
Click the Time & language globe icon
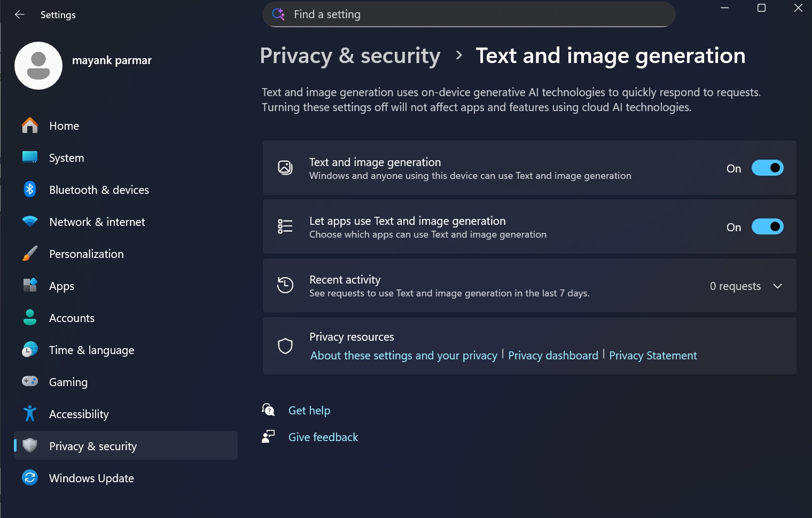pyautogui.click(x=30, y=349)
